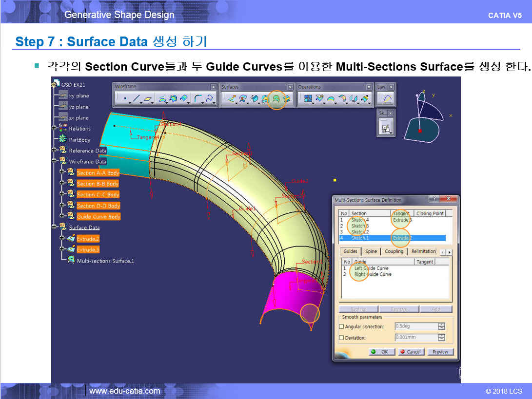Click the Extrude surface icon in Surfaces toolbar
Screen dimensions: 532x399
tap(231, 99)
